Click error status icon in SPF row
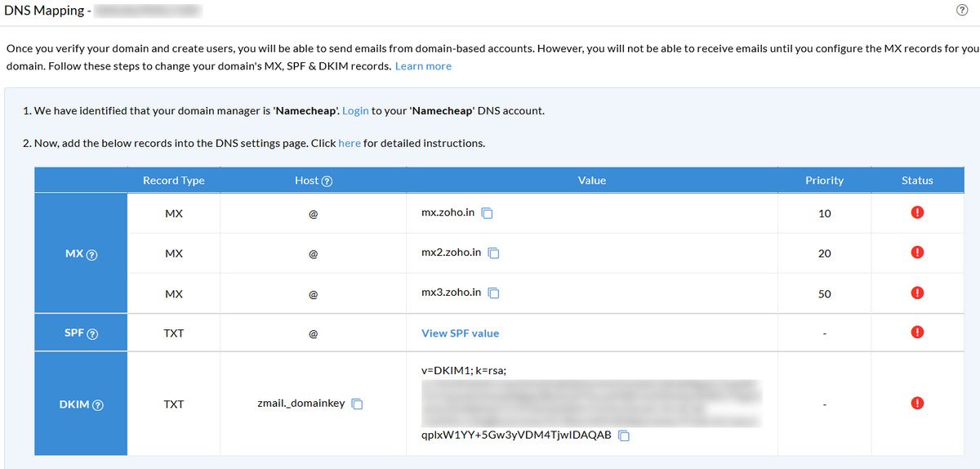This screenshot has width=980, height=469. pos(917,332)
